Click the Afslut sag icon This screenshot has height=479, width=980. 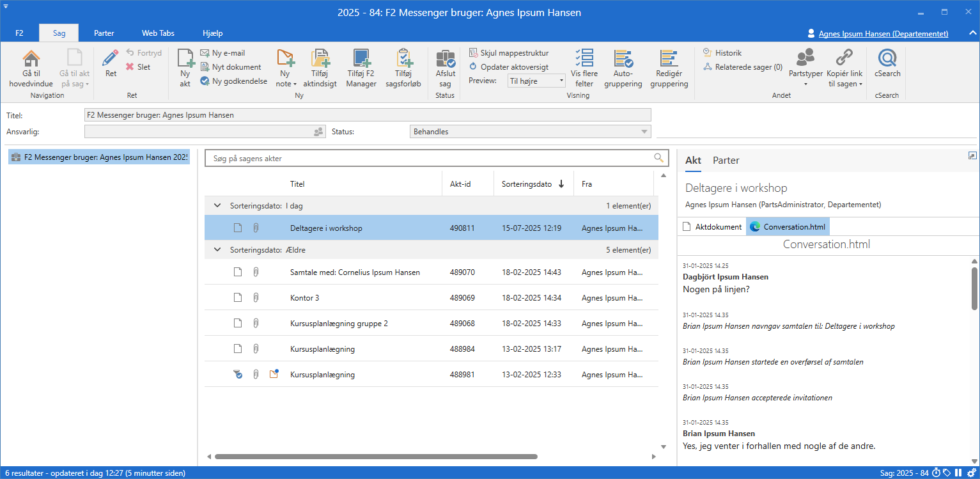pos(445,59)
